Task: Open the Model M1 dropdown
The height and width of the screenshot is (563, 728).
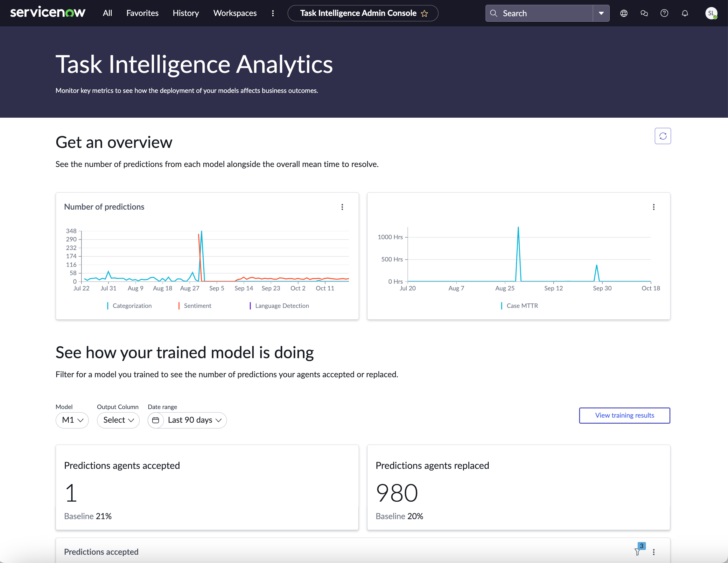Action: point(72,420)
